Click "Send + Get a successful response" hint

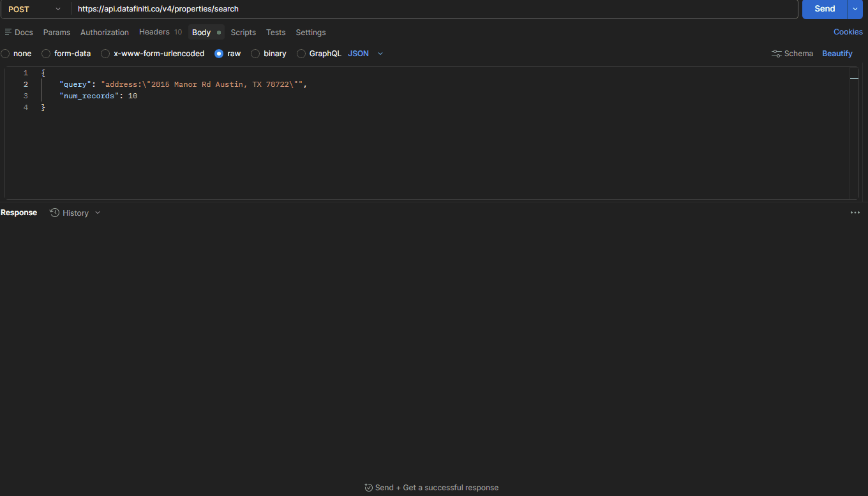tap(431, 488)
